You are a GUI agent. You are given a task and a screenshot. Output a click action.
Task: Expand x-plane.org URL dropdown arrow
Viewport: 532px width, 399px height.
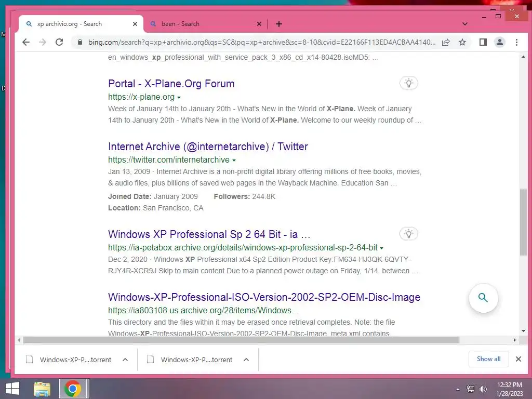pos(179,97)
